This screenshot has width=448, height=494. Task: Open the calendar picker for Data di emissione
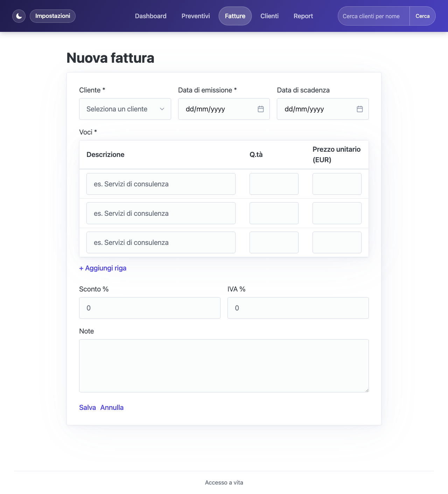(261, 109)
